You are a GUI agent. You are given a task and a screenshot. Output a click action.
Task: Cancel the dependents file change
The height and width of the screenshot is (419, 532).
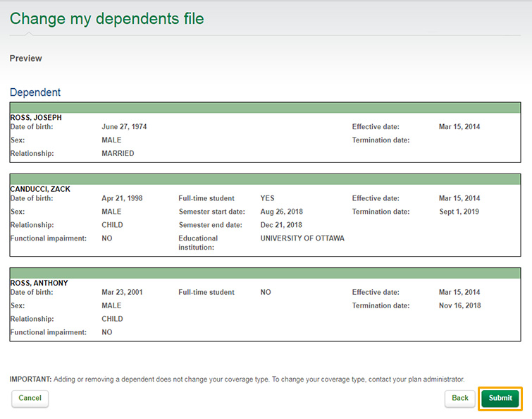[x=30, y=399]
